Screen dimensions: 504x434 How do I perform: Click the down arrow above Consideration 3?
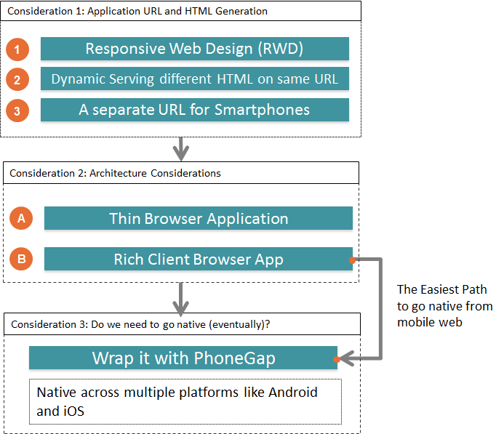(179, 298)
